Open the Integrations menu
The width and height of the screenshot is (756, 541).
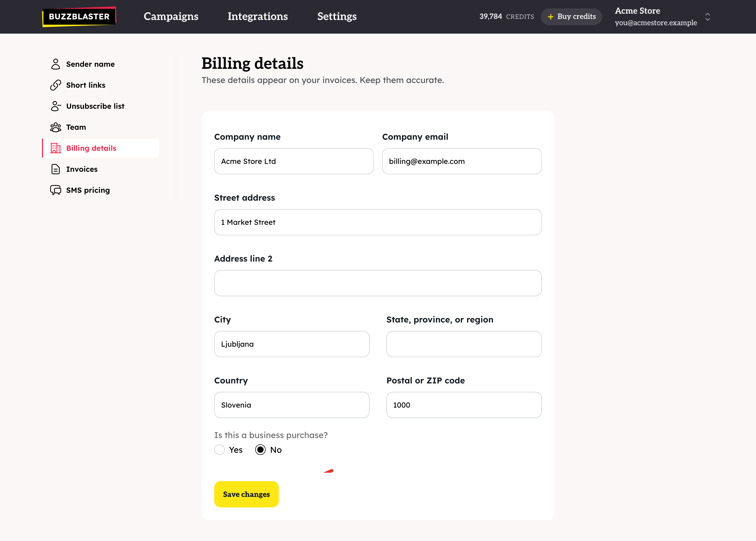point(258,16)
